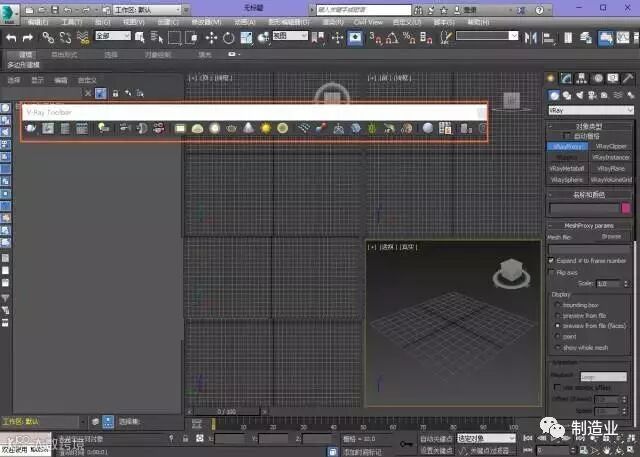This screenshot has height=457, width=640.
Task: Click the gray sphere icon in V-Ray toolbar
Action: point(428,129)
